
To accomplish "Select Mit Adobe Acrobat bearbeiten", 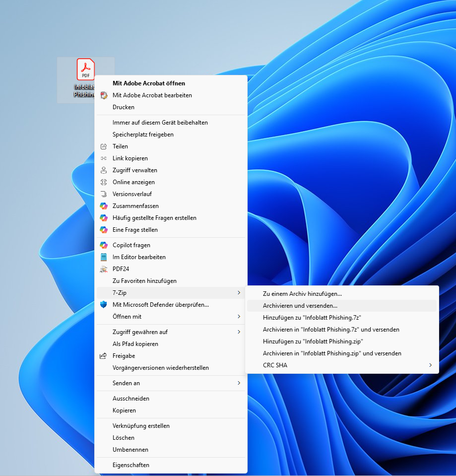I will [171, 95].
